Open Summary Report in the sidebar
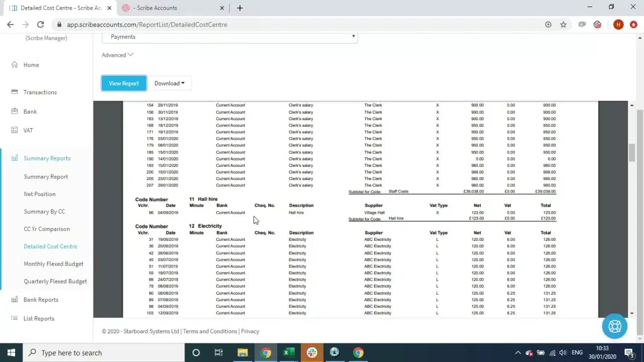 click(46, 176)
